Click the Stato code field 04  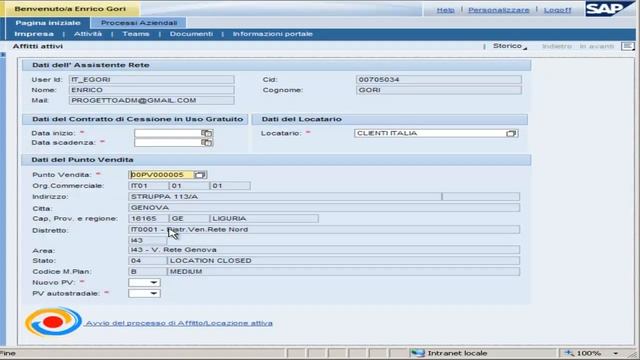point(148,261)
